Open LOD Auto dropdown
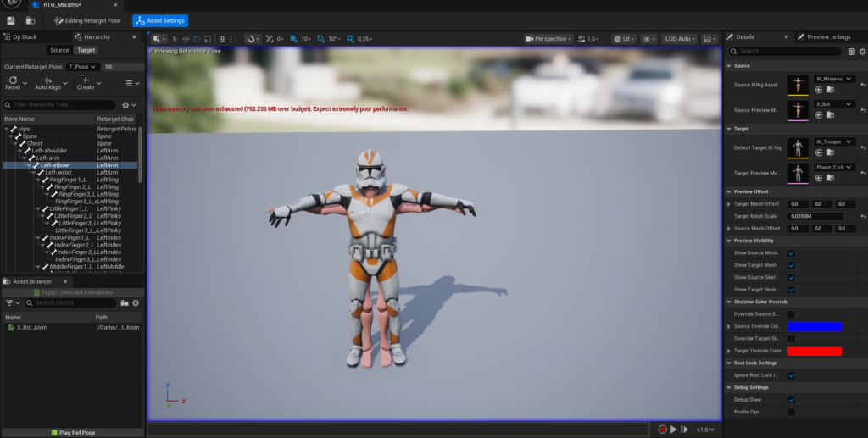The width and height of the screenshot is (868, 438). [681, 39]
